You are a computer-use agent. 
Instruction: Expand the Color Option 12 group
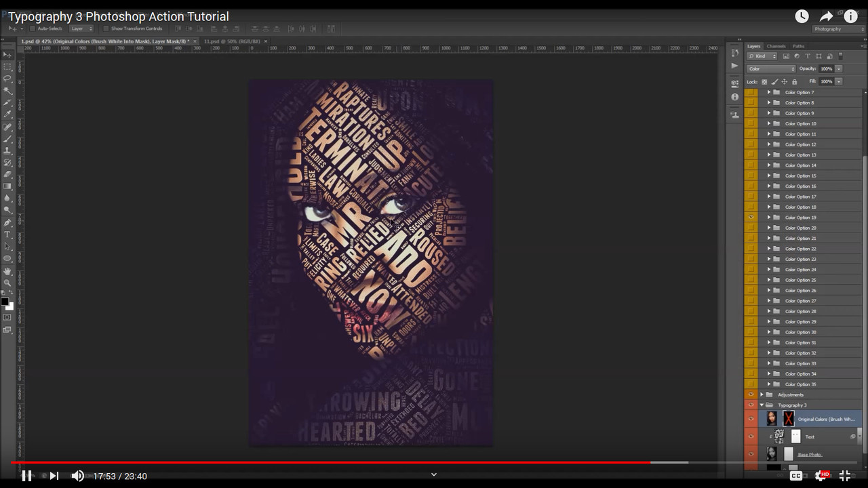coord(768,144)
